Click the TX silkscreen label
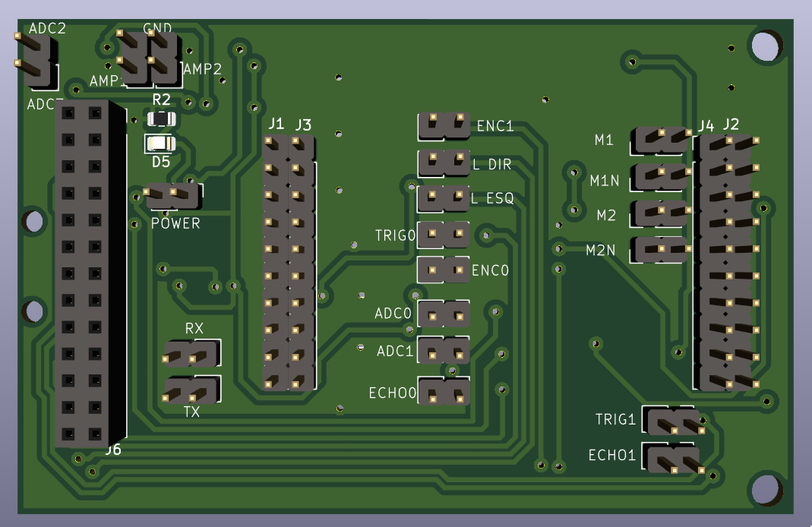The height and width of the screenshot is (527, 812). pyautogui.click(x=191, y=412)
